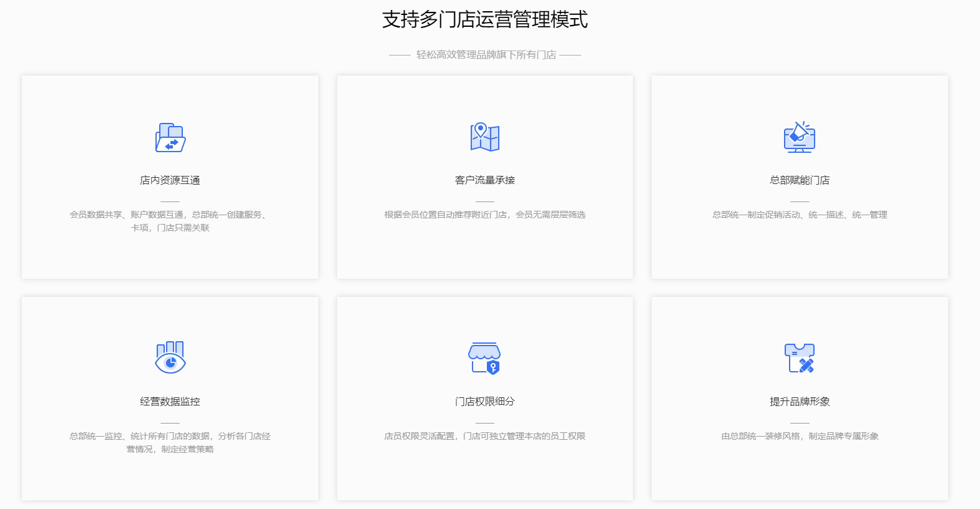This screenshot has width=980, height=509.
Task: Select the 客户流量承接 card title
Action: (x=484, y=180)
